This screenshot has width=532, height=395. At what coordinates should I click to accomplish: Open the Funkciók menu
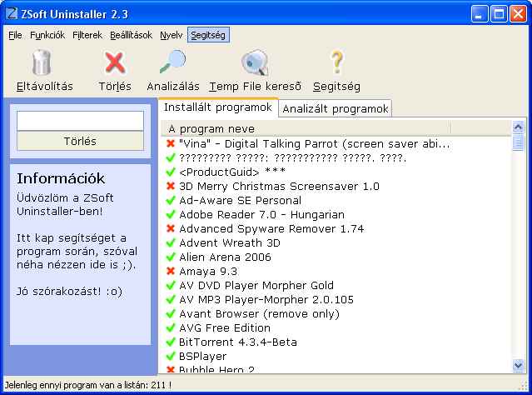47,35
